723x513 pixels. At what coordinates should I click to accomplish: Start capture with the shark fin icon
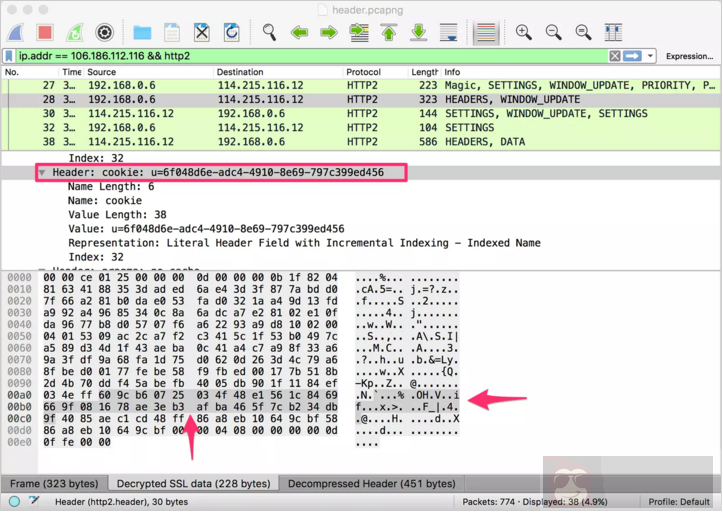click(16, 32)
